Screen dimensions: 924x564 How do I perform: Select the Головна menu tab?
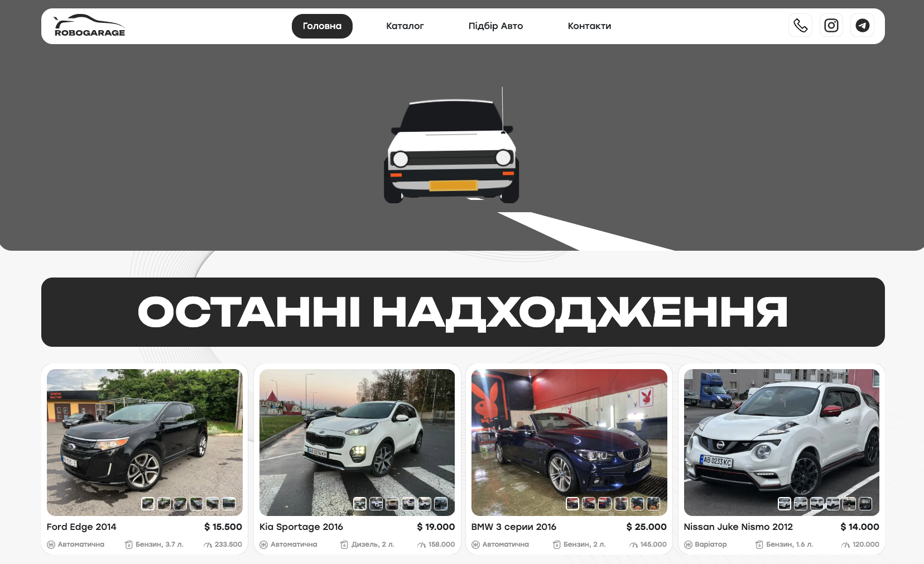tap(322, 26)
